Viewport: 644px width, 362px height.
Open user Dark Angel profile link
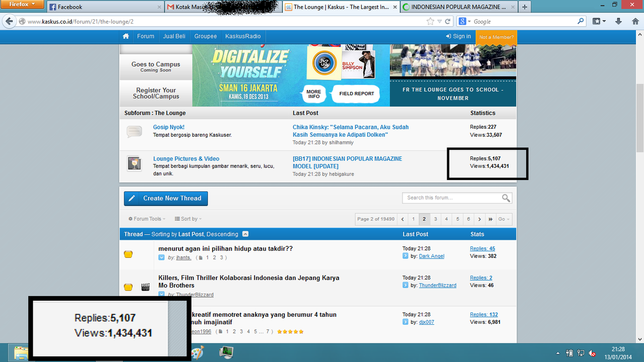tap(432, 256)
